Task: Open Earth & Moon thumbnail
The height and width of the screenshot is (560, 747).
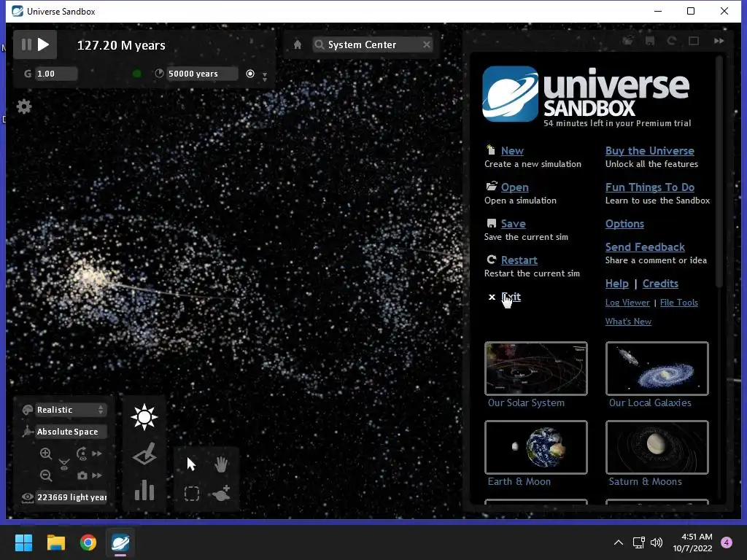Action: tap(535, 447)
